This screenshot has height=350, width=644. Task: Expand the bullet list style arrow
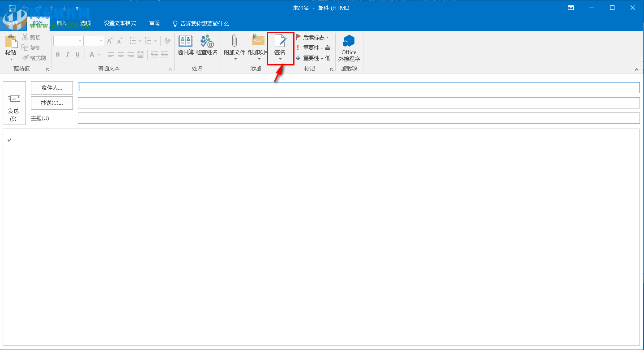pos(140,41)
